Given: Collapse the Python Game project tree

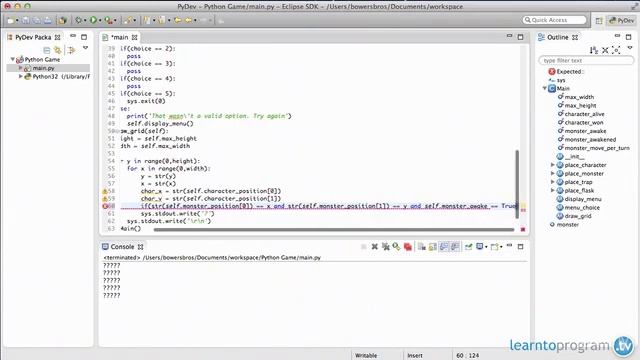Looking at the screenshot, I should pyautogui.click(x=13, y=59).
